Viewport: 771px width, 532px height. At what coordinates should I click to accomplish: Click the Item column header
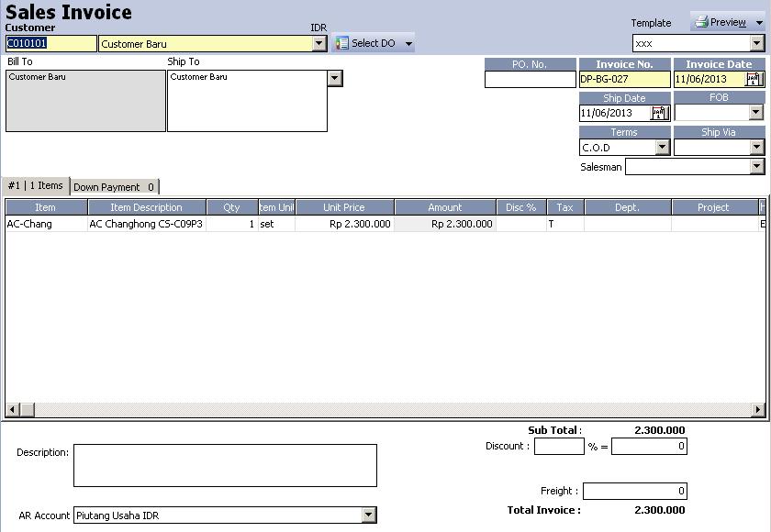click(x=46, y=207)
